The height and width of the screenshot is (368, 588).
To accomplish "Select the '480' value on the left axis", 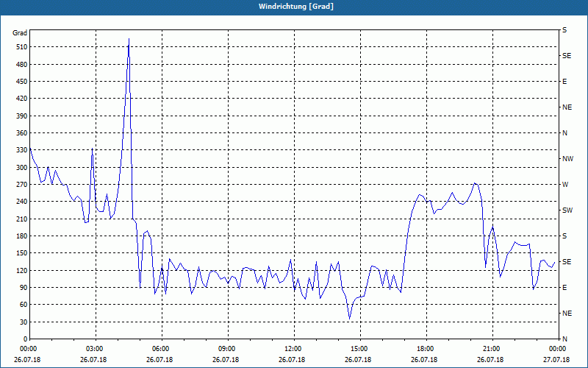I will click(x=22, y=65).
